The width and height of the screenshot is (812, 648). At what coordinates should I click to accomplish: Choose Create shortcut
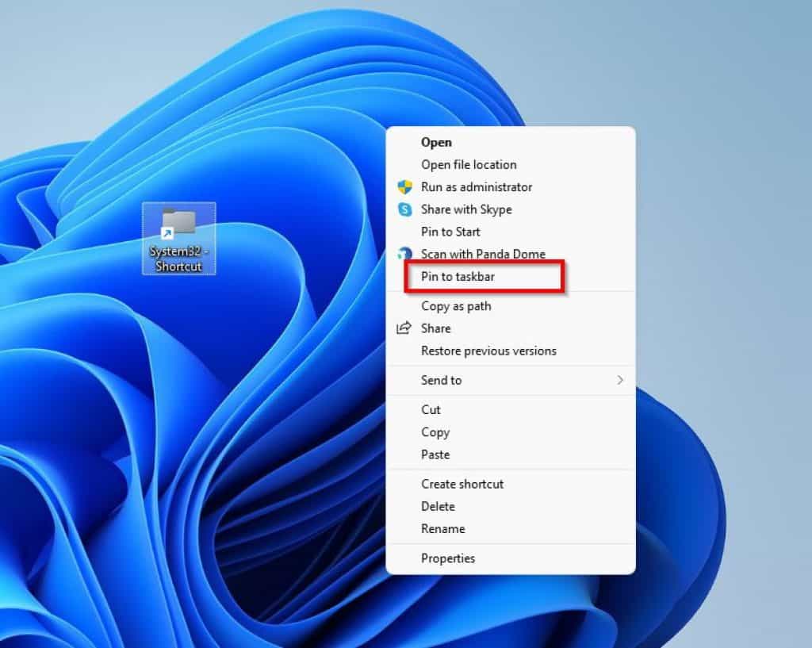(x=511, y=484)
